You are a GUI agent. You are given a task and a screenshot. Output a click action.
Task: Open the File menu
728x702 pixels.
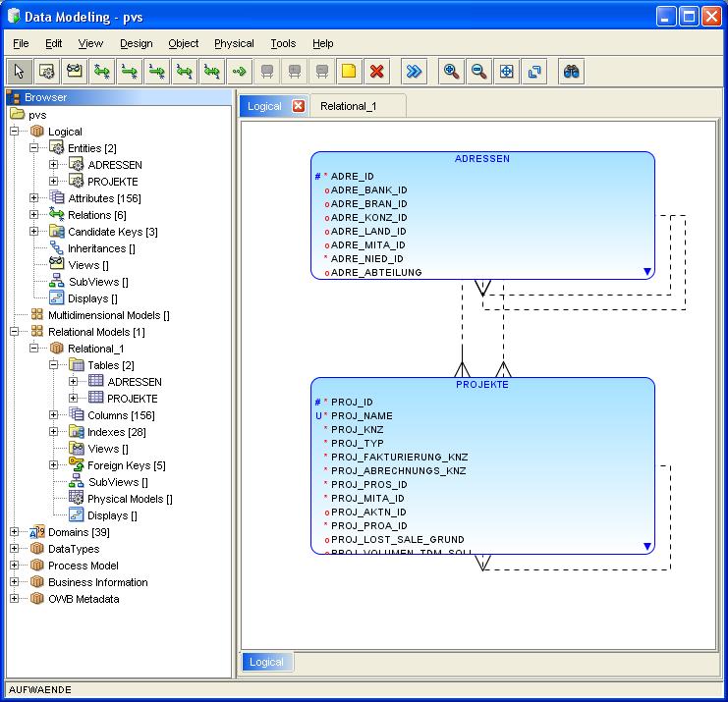[x=21, y=43]
